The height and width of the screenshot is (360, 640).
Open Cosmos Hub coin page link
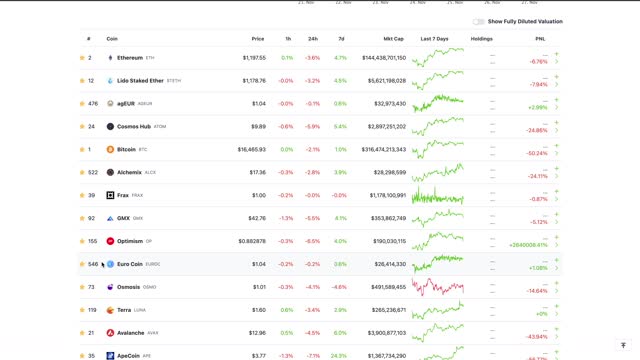pos(134,127)
